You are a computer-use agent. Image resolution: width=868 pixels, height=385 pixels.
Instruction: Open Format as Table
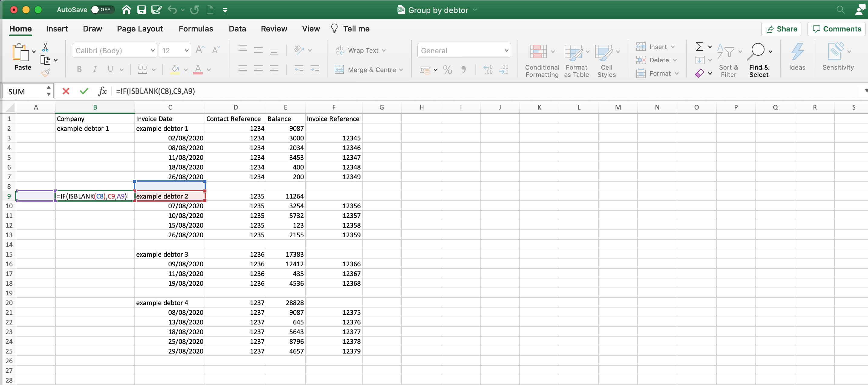pyautogui.click(x=576, y=61)
